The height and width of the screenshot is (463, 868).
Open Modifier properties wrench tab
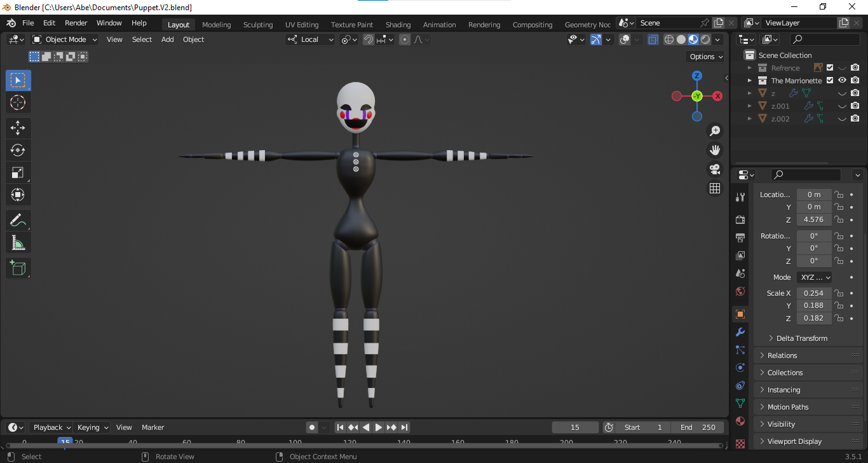tap(740, 332)
